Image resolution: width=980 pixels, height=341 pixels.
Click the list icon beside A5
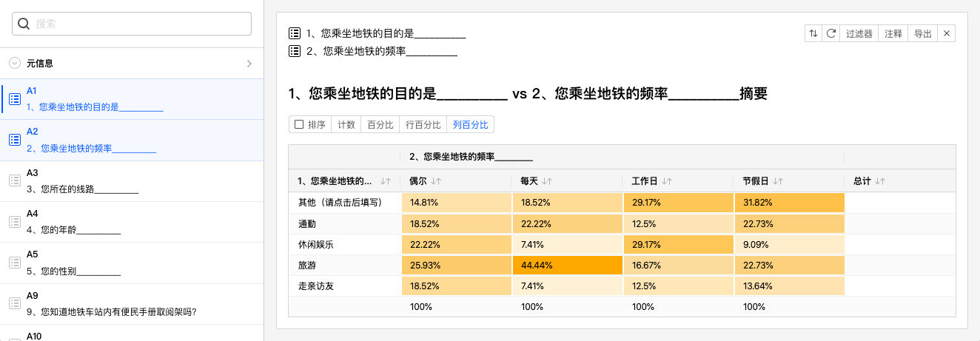[13, 262]
